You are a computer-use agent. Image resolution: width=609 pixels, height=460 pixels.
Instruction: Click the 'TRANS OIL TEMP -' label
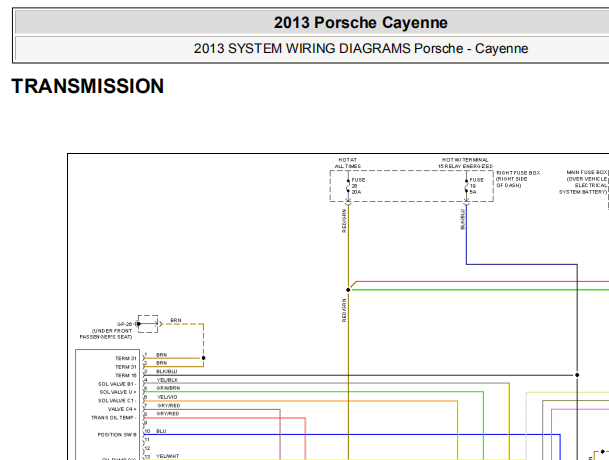point(114,418)
